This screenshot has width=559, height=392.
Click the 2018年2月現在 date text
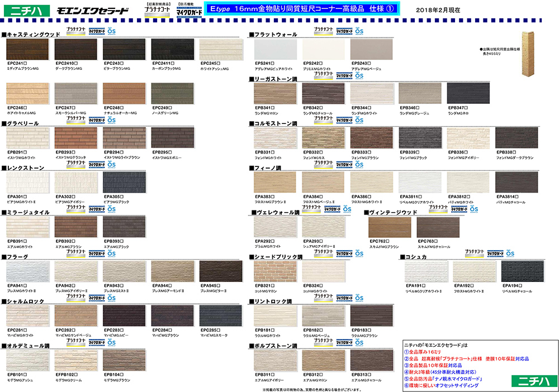pos(438,10)
